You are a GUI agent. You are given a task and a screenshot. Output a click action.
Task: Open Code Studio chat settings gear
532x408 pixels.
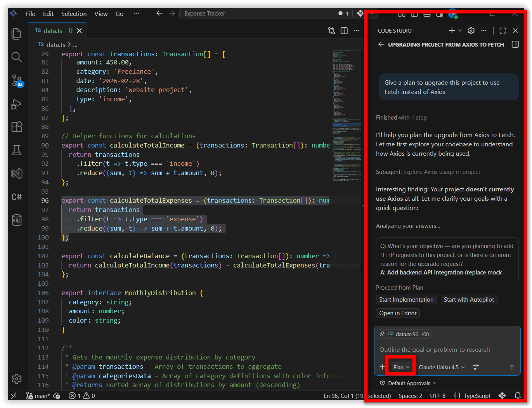click(x=471, y=31)
